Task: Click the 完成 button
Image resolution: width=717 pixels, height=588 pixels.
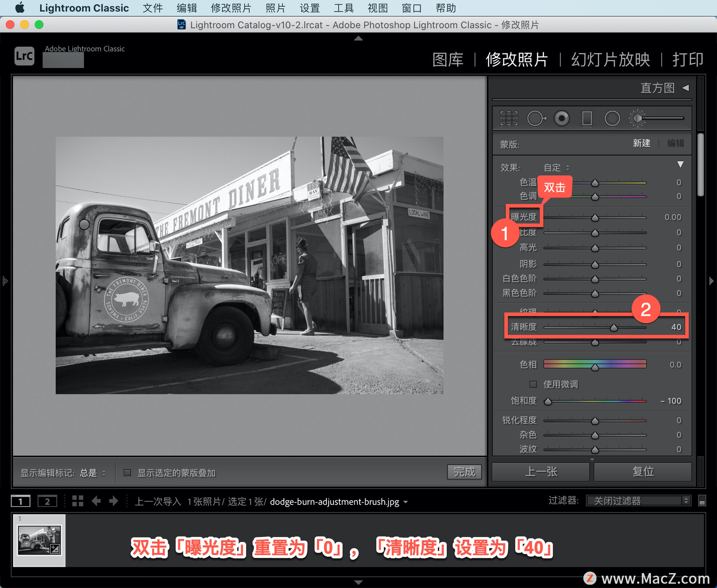Action: tap(464, 472)
